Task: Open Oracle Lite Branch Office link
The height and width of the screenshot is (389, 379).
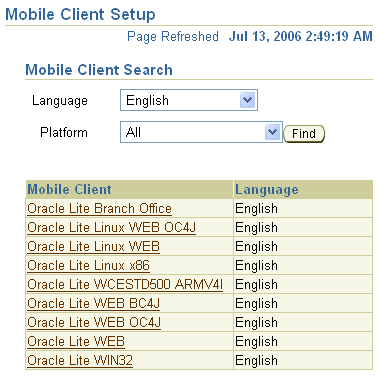Action: tap(99, 209)
